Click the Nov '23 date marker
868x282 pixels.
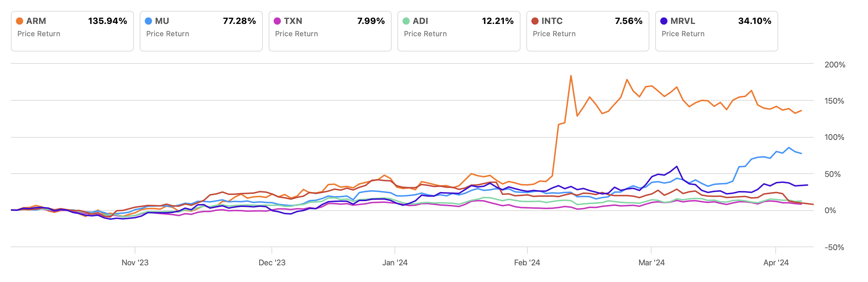pyautogui.click(x=135, y=263)
